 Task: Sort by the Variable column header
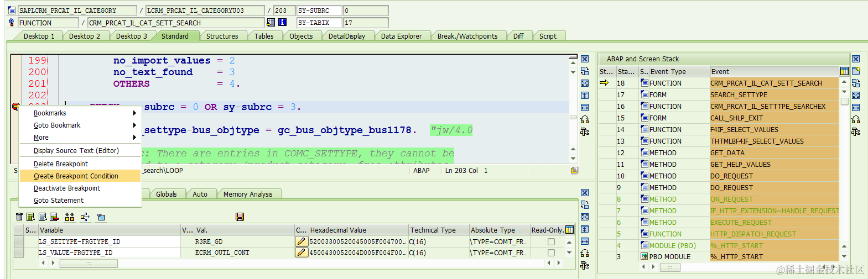pyautogui.click(x=109, y=230)
